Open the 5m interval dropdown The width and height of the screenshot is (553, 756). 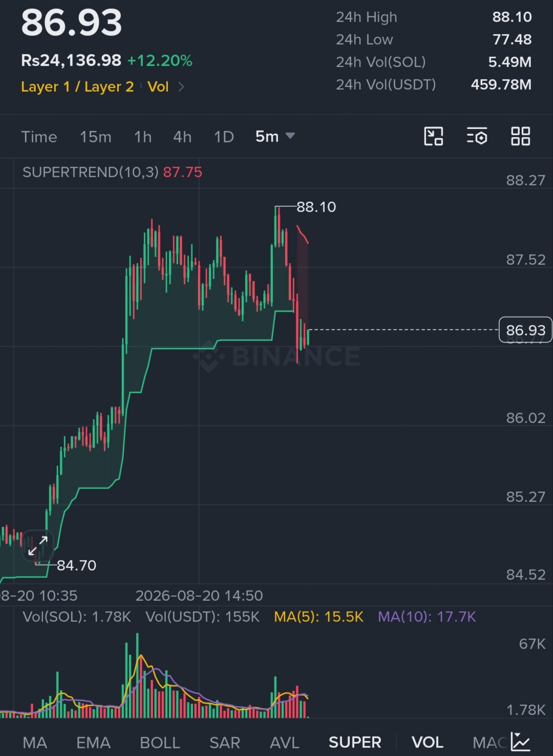[x=275, y=136]
